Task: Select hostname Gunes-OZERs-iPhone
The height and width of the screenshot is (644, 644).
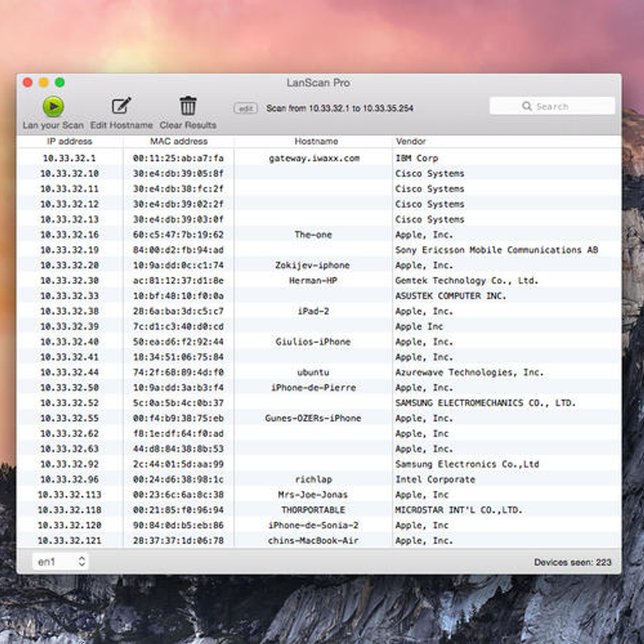Action: (x=313, y=419)
